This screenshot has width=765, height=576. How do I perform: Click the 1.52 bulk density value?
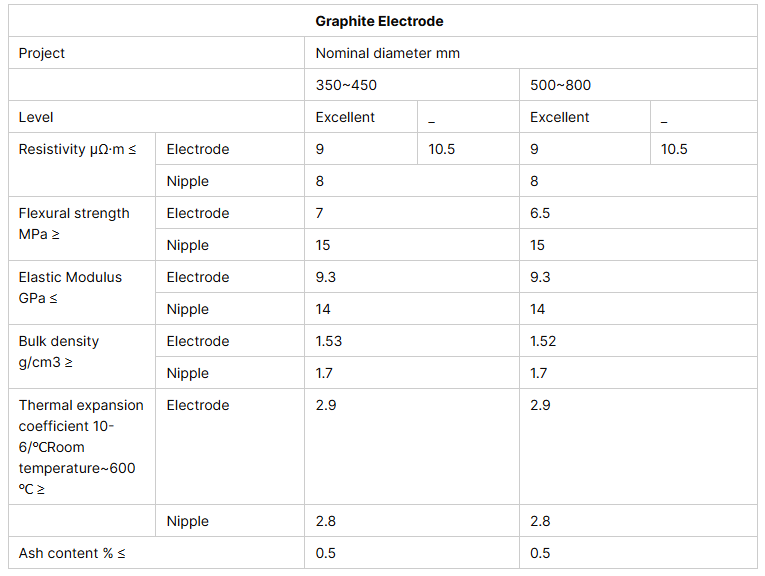(543, 341)
